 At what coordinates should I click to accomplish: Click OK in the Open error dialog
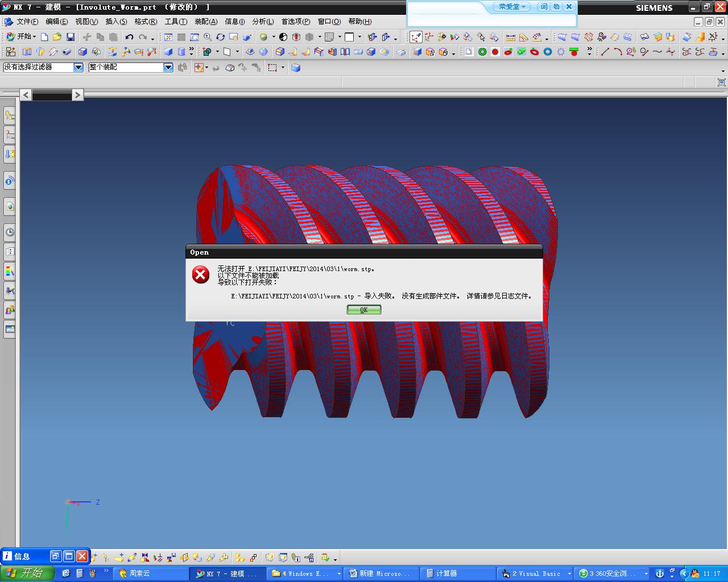(364, 310)
